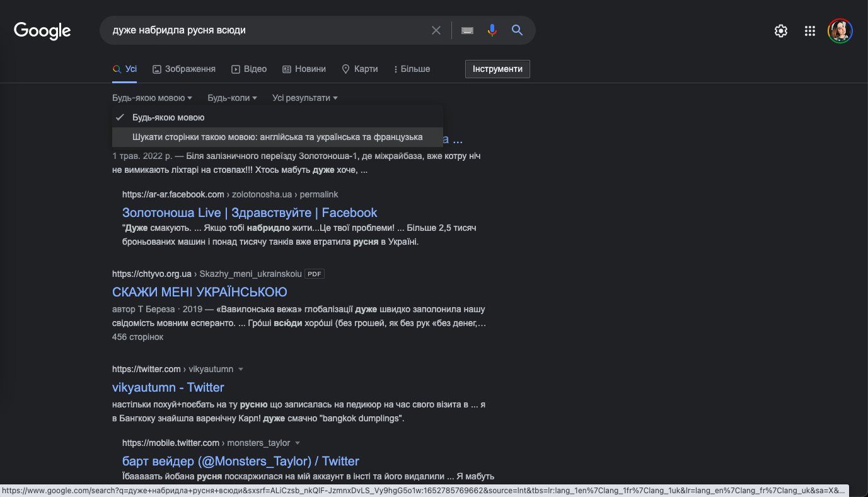
Task: Switch to the Новини tab
Action: coord(304,69)
